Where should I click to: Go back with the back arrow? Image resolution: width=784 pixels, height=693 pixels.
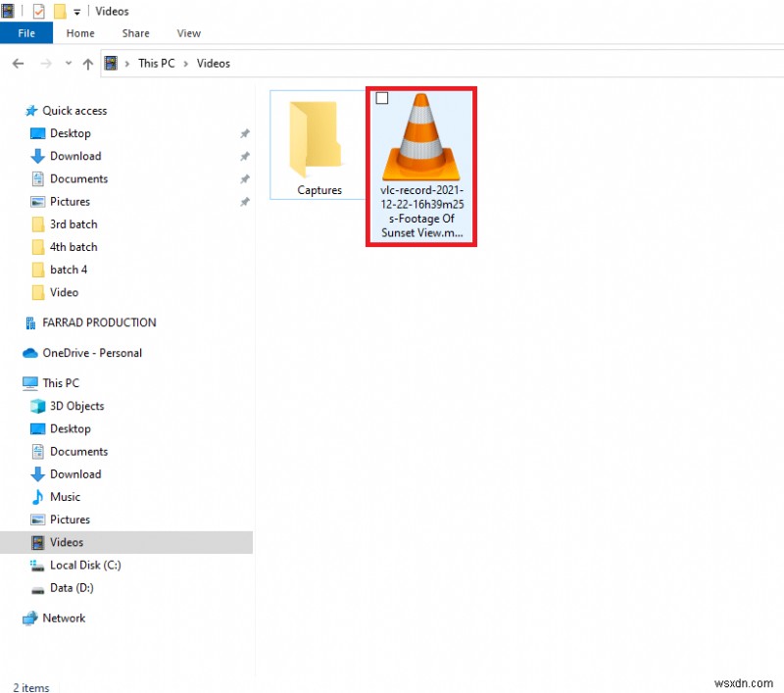[18, 64]
